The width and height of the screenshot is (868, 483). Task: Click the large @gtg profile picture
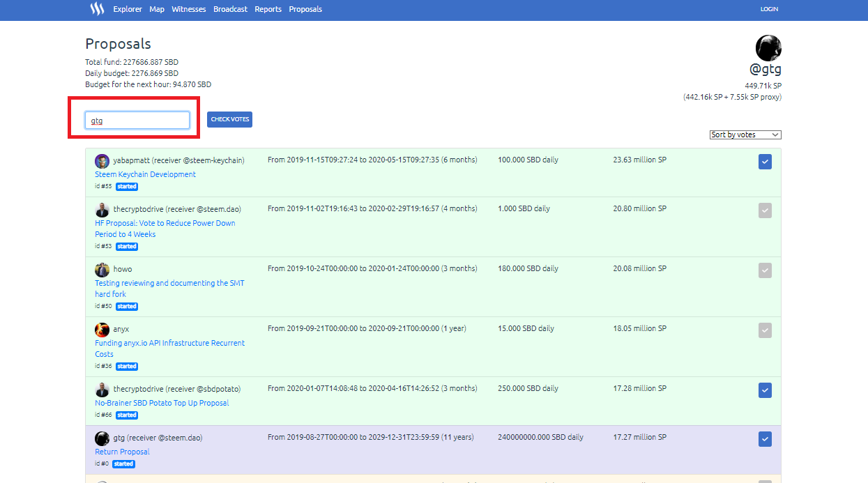coord(768,48)
